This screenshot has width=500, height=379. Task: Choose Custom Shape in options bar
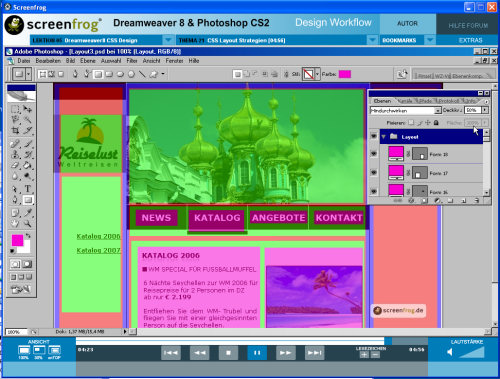tap(154, 74)
